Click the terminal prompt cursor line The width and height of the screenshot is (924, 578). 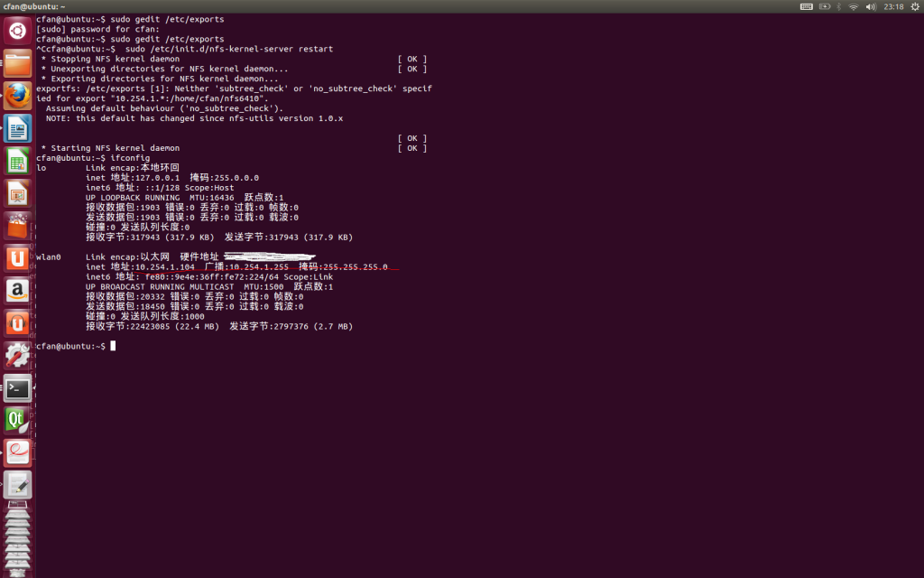click(x=76, y=346)
